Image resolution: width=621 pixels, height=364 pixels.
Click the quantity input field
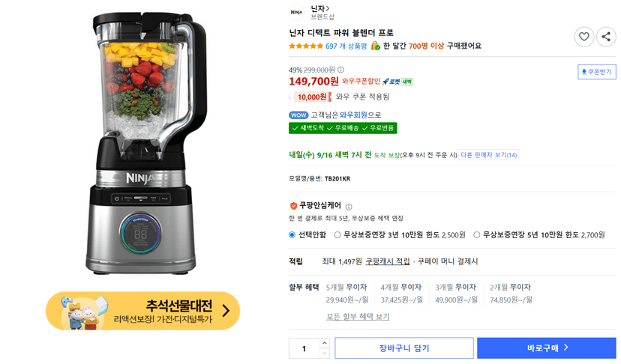pos(304,348)
